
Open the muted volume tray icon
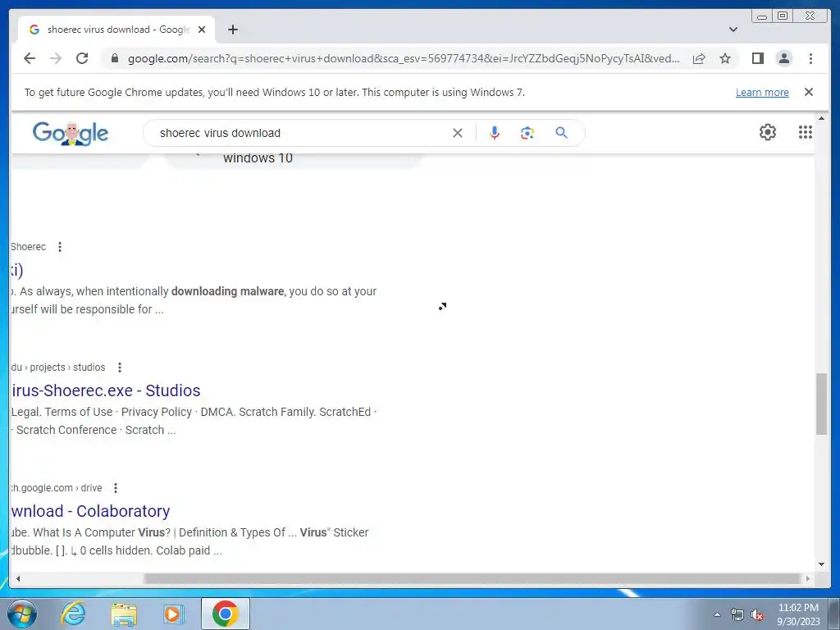click(757, 614)
